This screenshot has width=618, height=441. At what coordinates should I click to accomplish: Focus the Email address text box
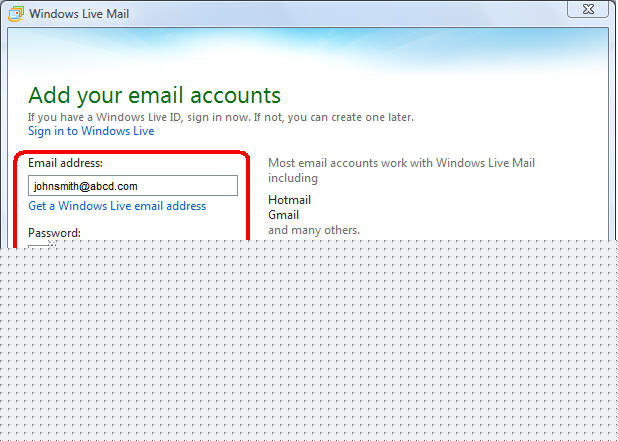(132, 186)
